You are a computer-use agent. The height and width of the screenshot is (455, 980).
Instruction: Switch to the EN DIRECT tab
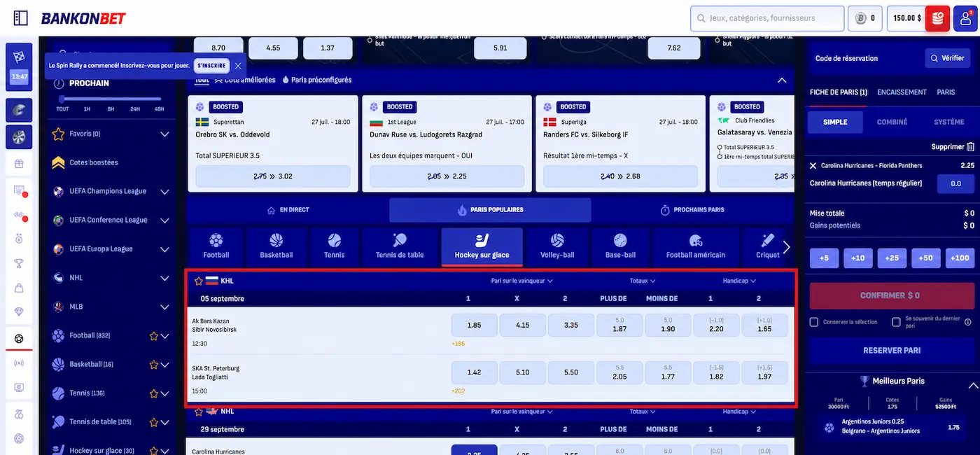click(288, 210)
